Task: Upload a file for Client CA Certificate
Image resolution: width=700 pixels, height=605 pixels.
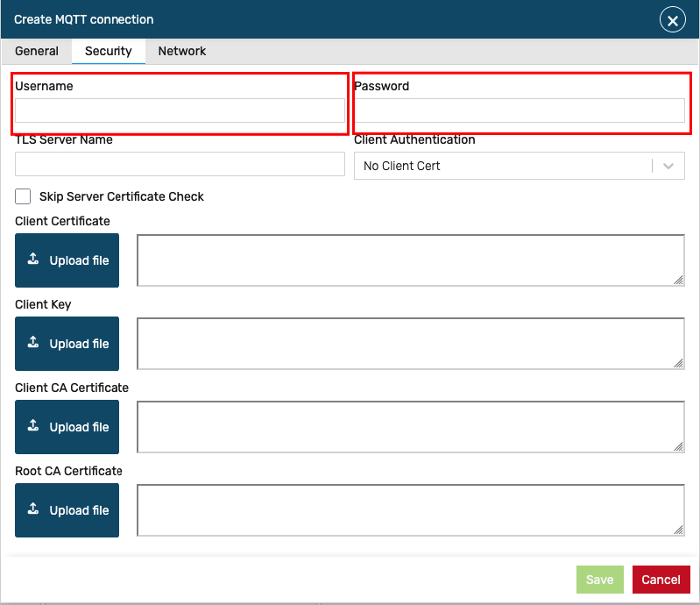Action: 67,427
